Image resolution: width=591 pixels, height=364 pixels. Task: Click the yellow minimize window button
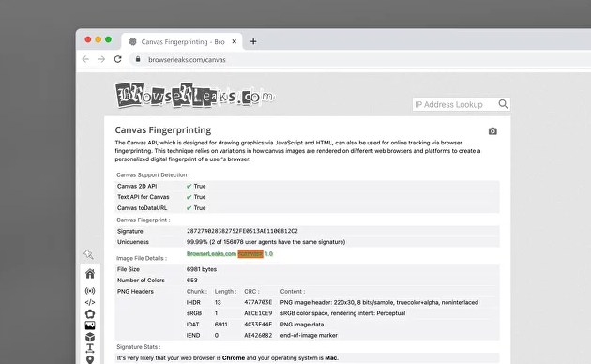click(98, 39)
